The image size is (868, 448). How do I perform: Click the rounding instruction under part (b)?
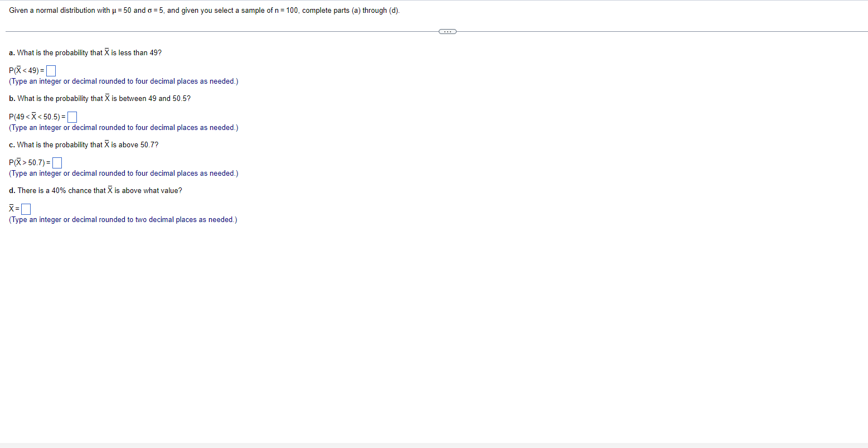tap(123, 127)
